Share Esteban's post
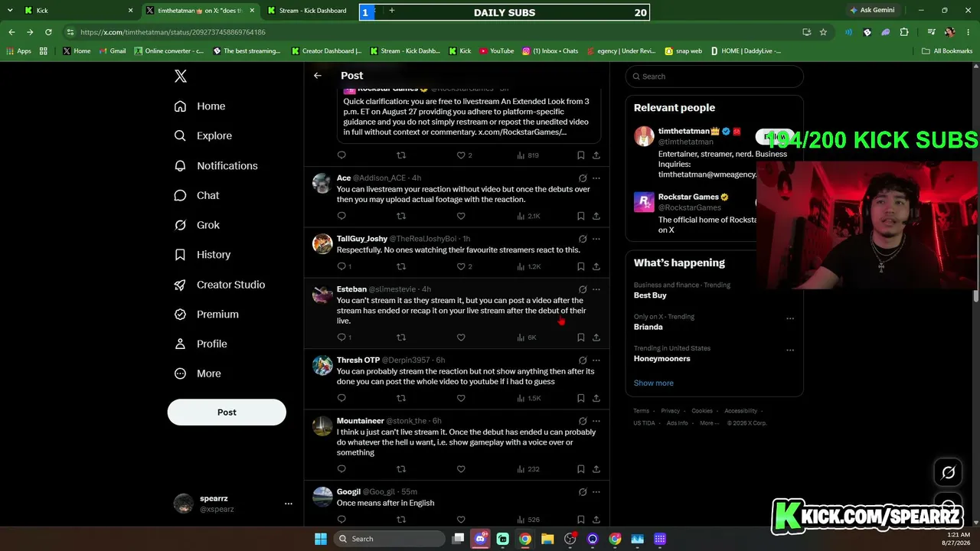 596,337
